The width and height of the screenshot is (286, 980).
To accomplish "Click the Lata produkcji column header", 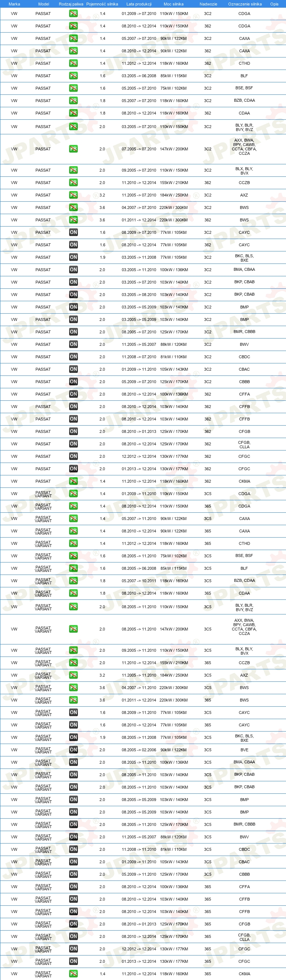I will coord(139,4).
